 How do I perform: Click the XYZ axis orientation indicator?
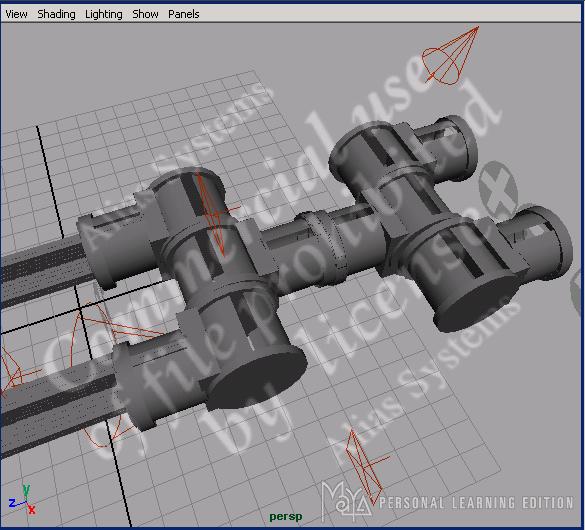[x=22, y=500]
